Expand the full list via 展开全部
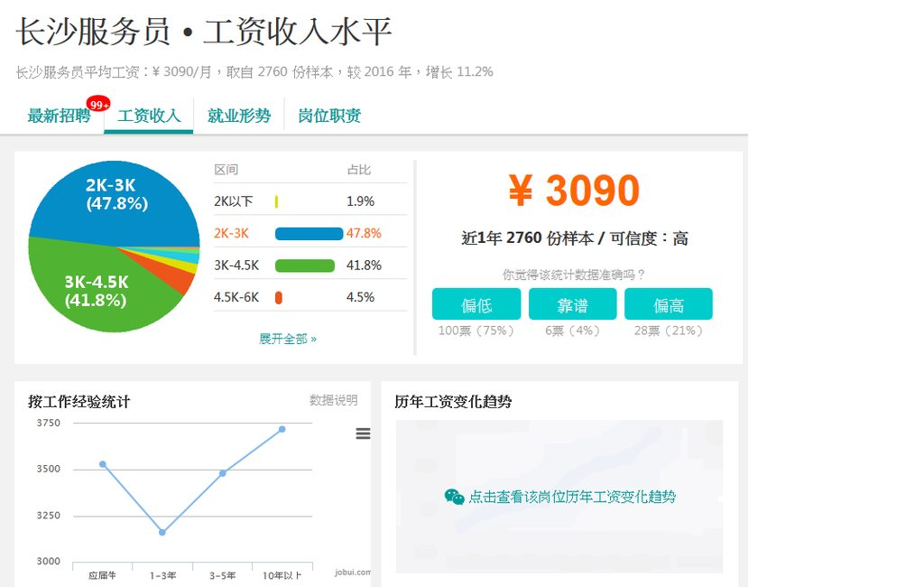 coord(288,339)
